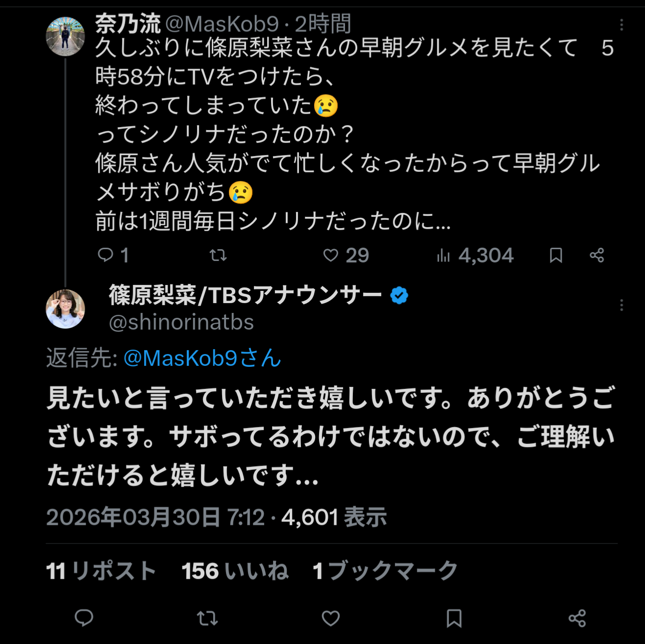Open the 1 ブックマーク count
This screenshot has width=645, height=644.
click(x=385, y=571)
